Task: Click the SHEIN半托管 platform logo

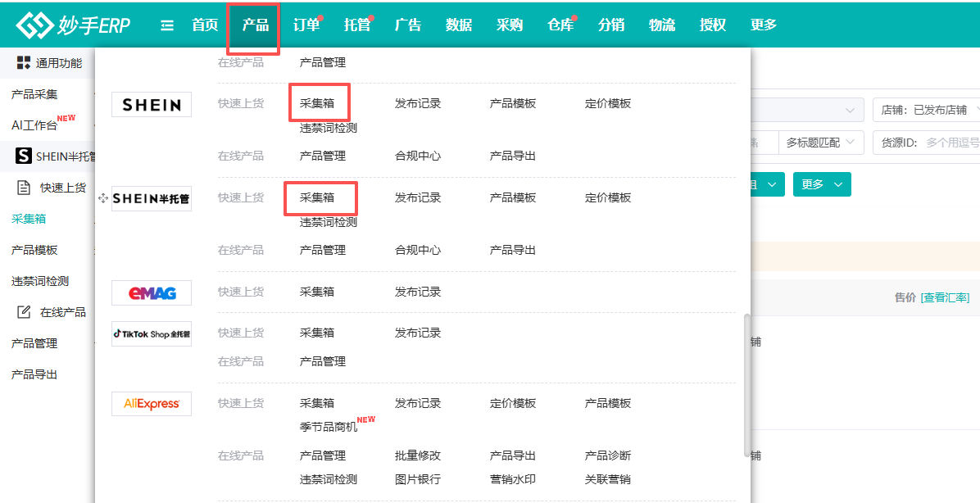Action: 152,198
